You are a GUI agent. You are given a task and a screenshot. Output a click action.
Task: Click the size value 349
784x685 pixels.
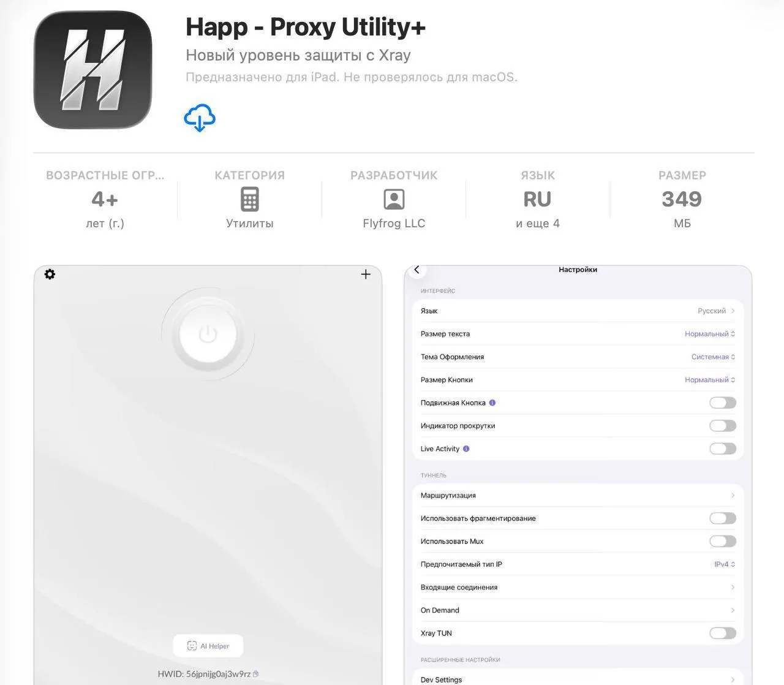point(682,199)
